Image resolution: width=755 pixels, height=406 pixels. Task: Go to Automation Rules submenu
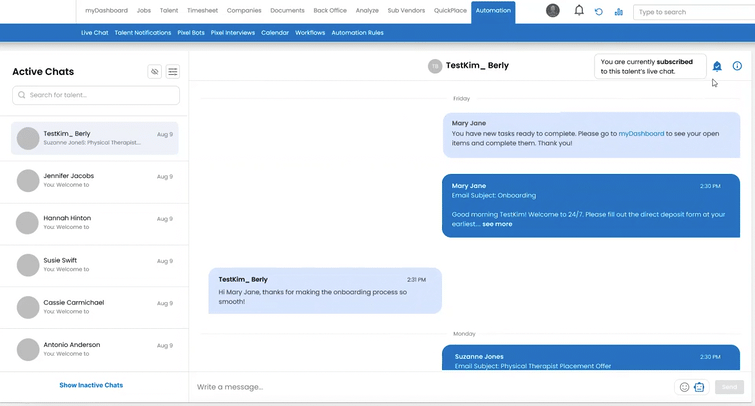coord(357,33)
